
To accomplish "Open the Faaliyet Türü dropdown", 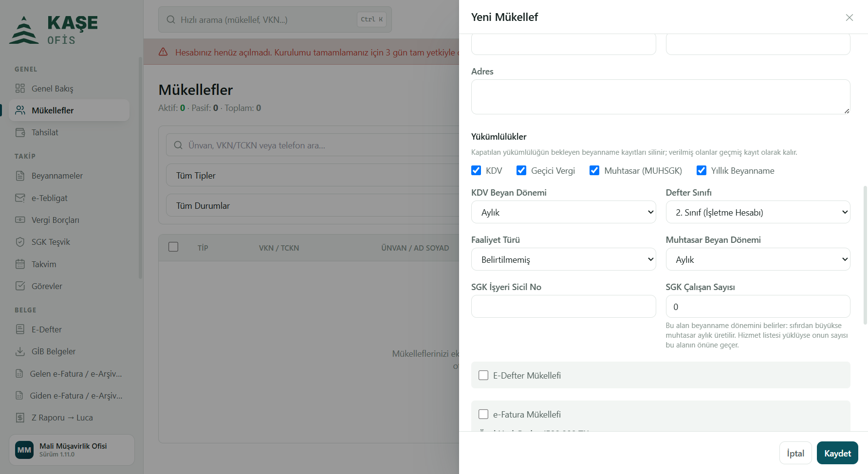I will [x=563, y=259].
